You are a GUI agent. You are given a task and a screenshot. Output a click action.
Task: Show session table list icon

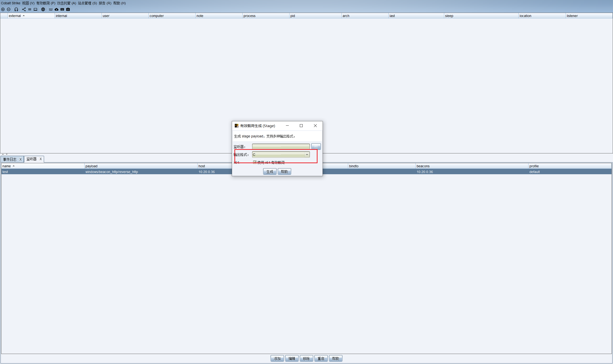(x=29, y=9)
